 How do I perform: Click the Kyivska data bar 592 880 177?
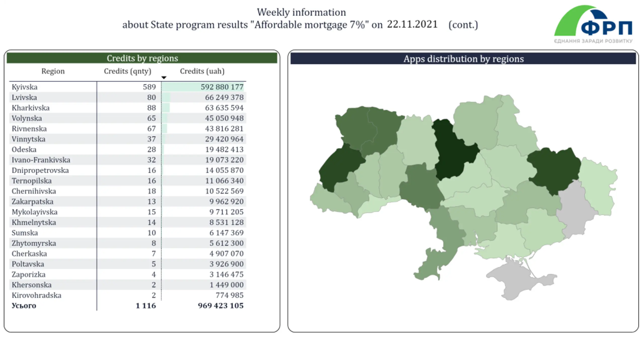pyautogui.click(x=203, y=87)
